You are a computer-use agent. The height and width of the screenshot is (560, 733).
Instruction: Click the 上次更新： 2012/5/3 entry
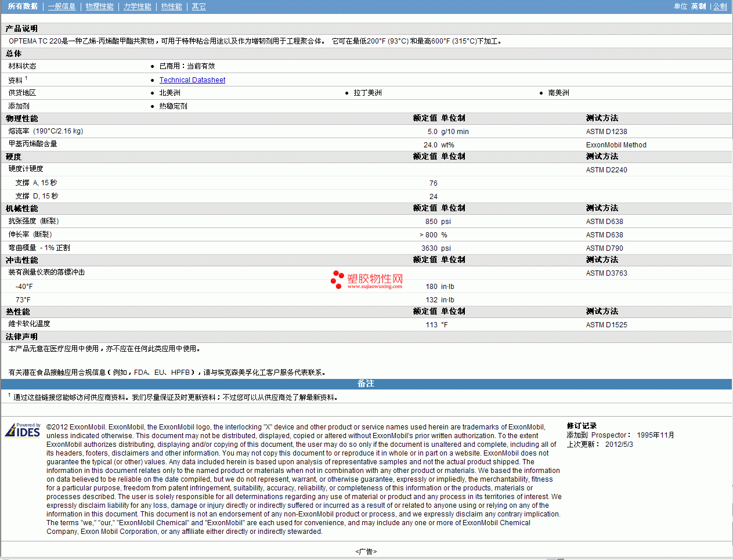tap(600, 445)
